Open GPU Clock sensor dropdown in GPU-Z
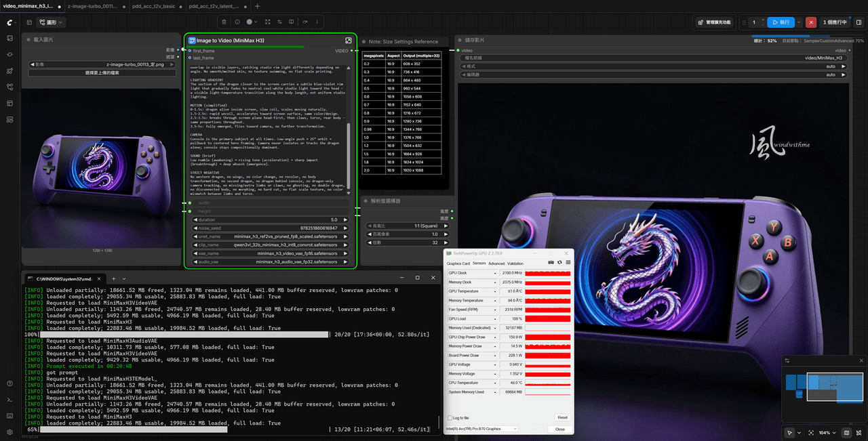The height and width of the screenshot is (441, 868). coord(494,273)
